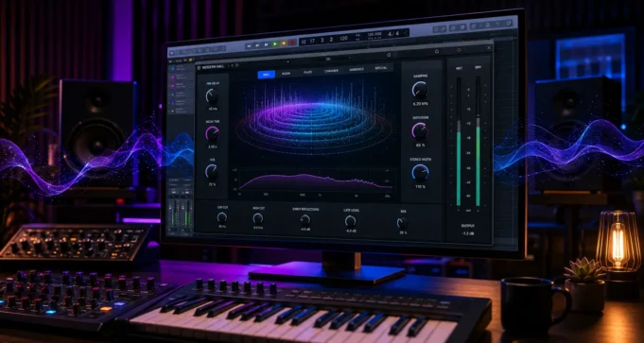Click the Size knob
Viewport: 644px width, 343px height.
tap(212, 171)
